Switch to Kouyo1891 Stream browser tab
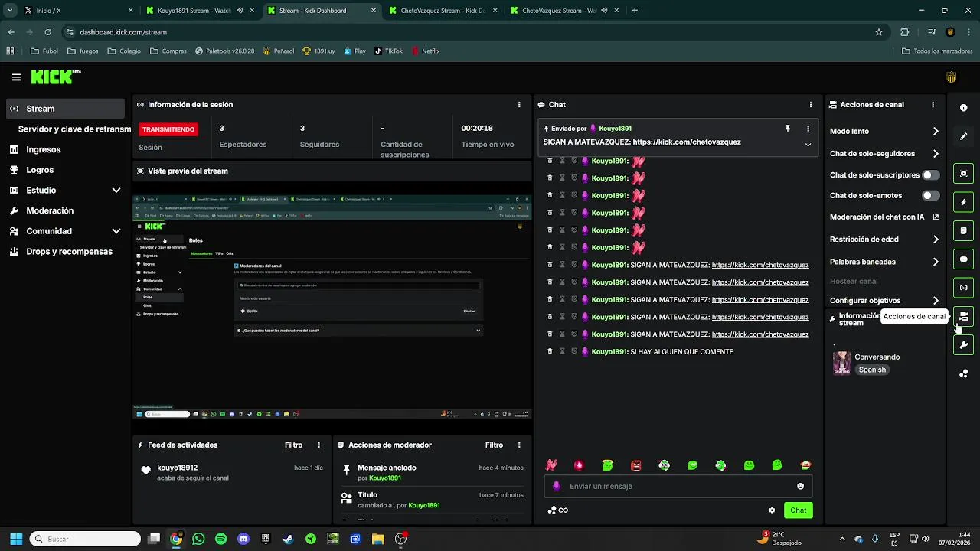This screenshot has width=980, height=551. (x=201, y=11)
